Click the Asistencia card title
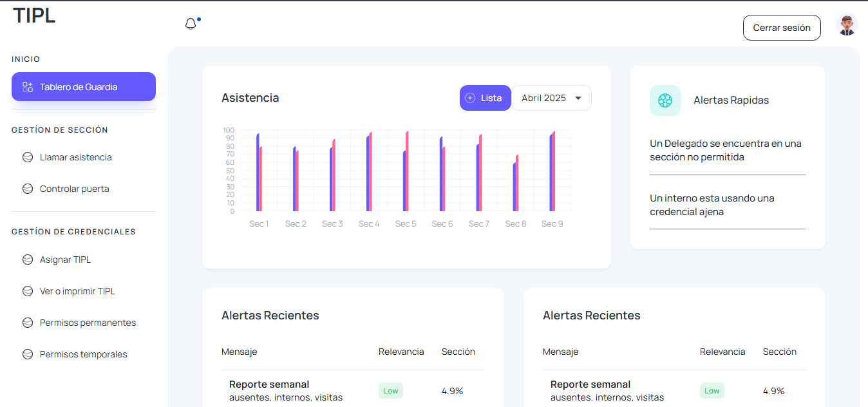This screenshot has height=407, width=868. 250,98
